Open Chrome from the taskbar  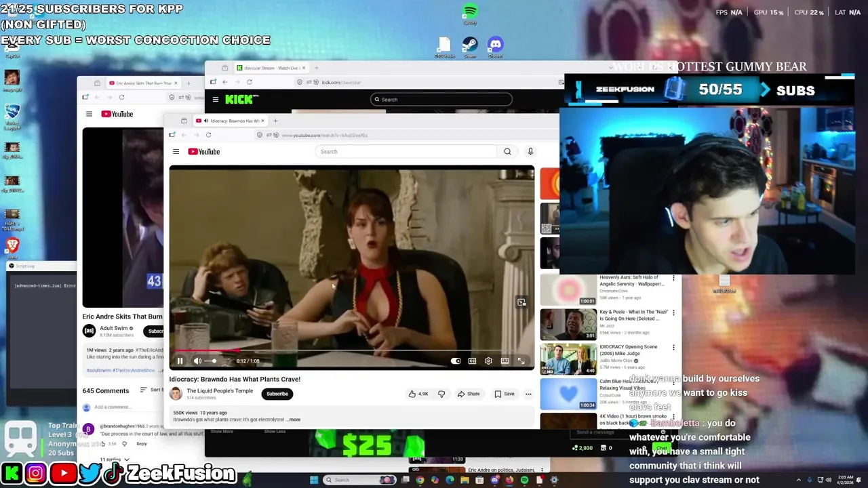pos(420,480)
